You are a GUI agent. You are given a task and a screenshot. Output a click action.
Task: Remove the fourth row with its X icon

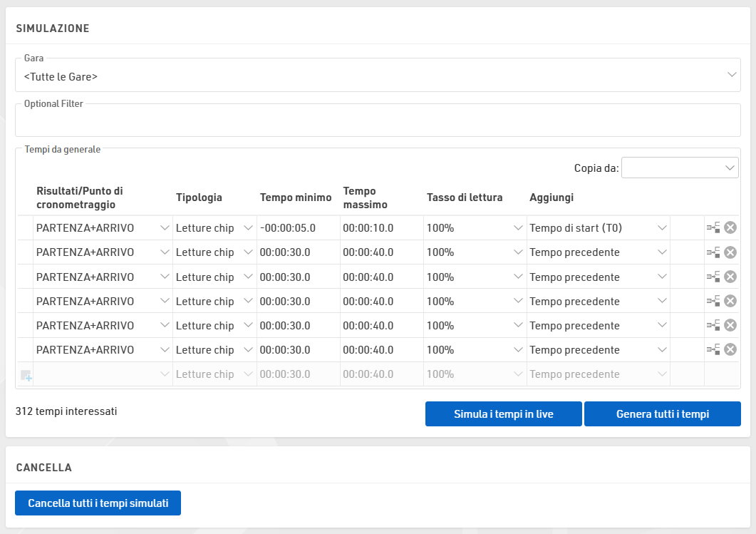(730, 301)
